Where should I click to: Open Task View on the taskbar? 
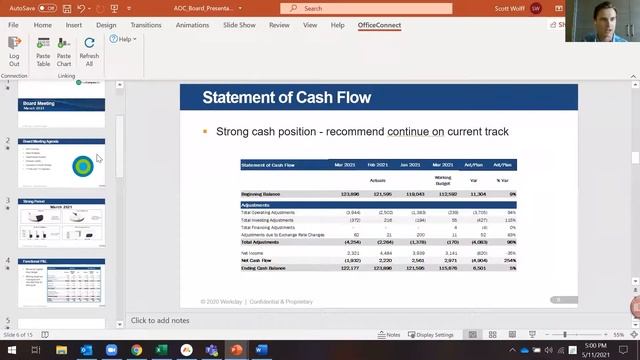(x=36, y=350)
